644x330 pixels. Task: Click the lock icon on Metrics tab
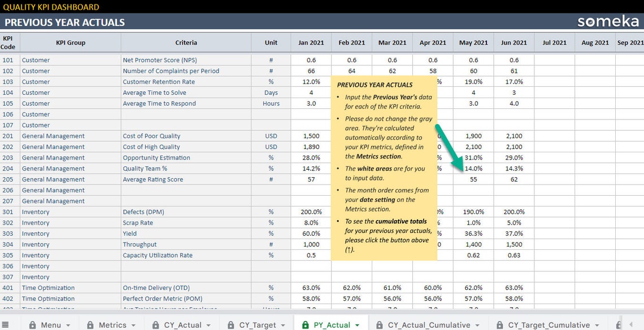pyautogui.click(x=89, y=324)
